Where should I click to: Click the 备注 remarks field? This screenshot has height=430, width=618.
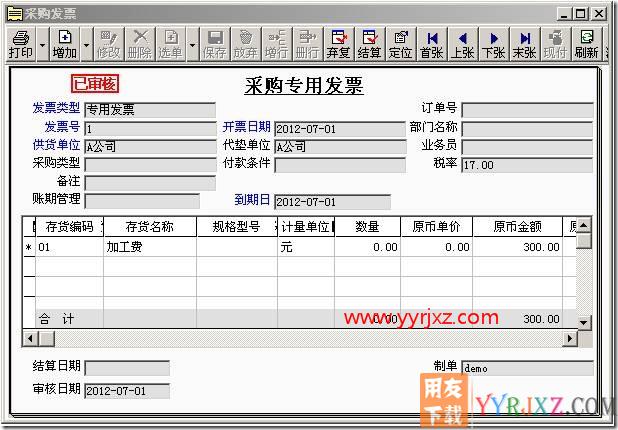coord(150,183)
